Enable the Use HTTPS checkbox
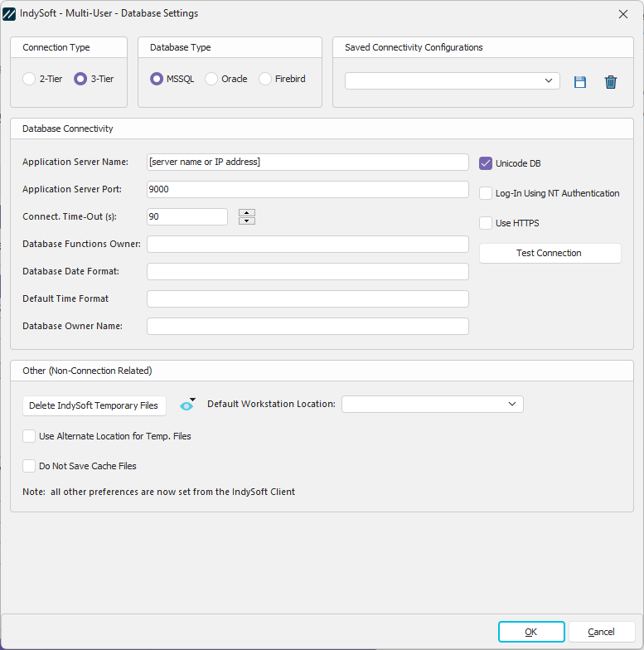The image size is (644, 650). 486,223
